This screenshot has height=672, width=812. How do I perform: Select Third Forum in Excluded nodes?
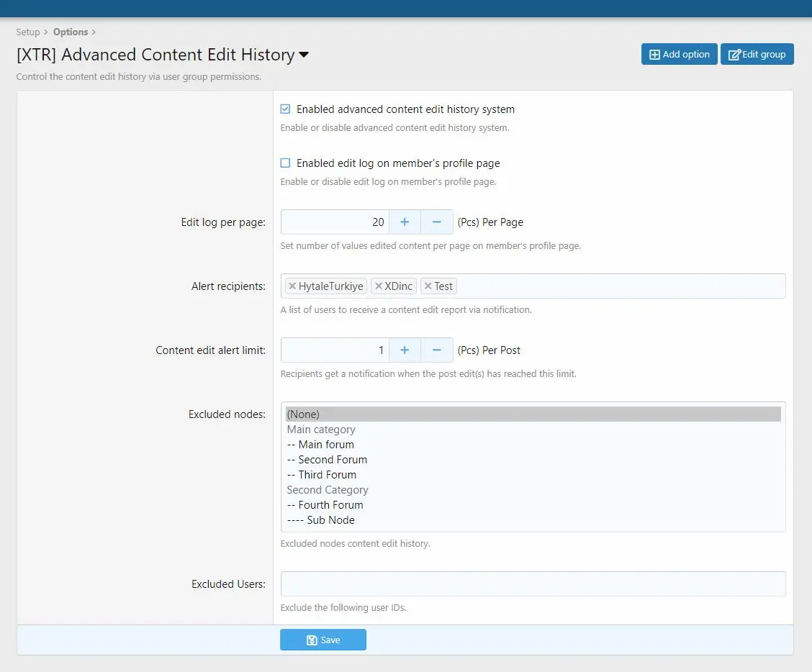pyautogui.click(x=533, y=474)
